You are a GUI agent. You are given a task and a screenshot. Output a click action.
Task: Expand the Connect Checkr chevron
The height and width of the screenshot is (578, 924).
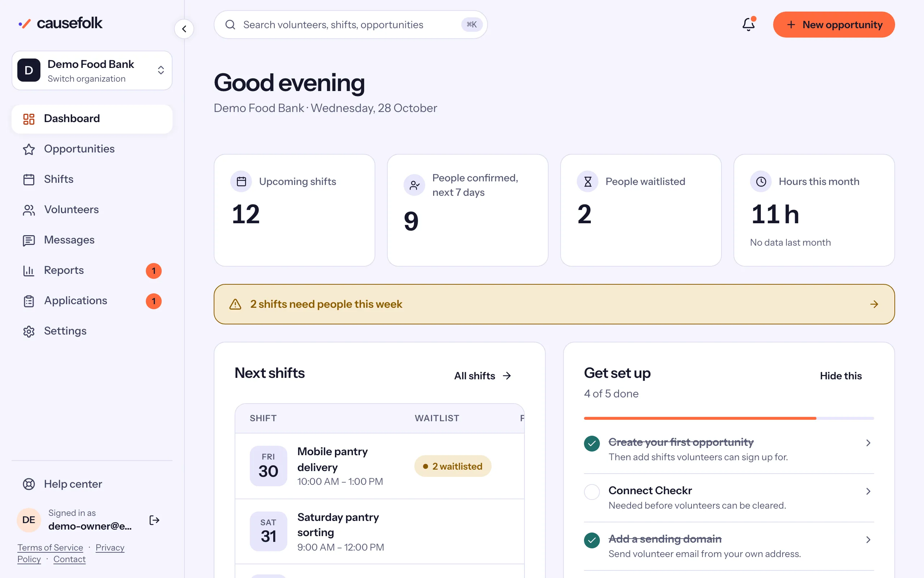[868, 491]
